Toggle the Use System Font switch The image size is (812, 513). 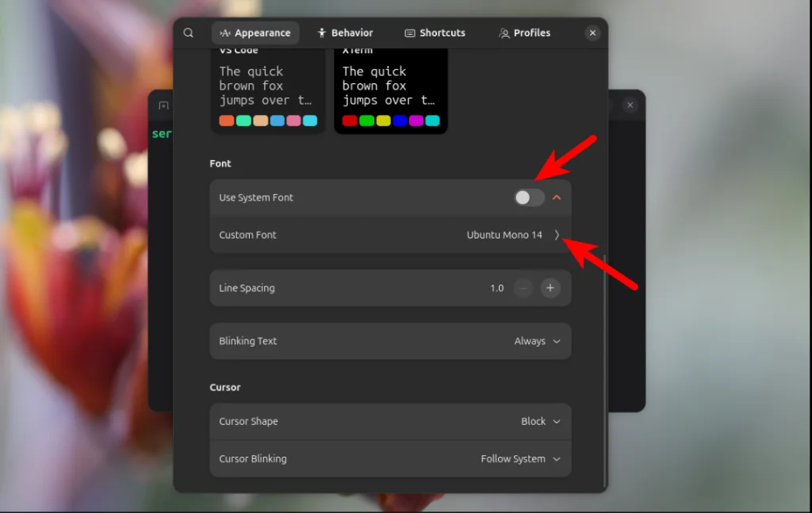point(529,197)
